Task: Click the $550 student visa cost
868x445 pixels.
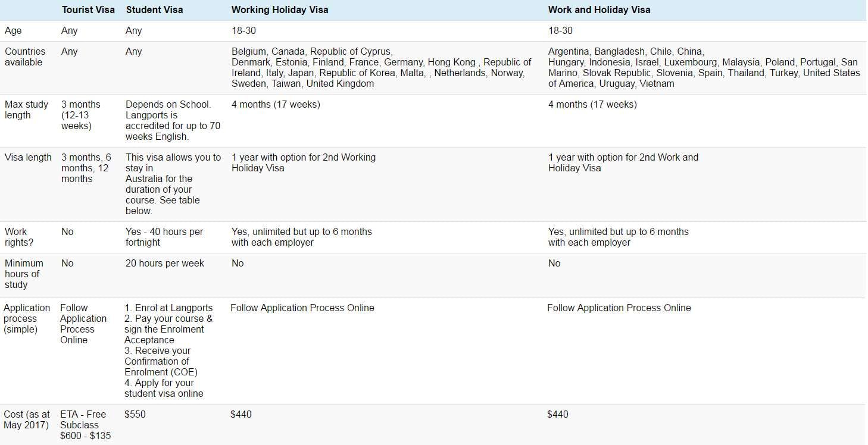Action: click(x=135, y=414)
